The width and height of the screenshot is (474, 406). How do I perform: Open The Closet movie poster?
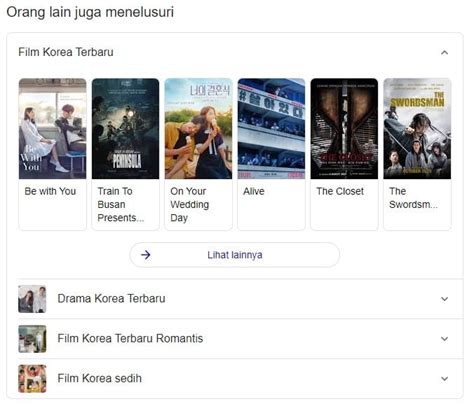point(344,129)
